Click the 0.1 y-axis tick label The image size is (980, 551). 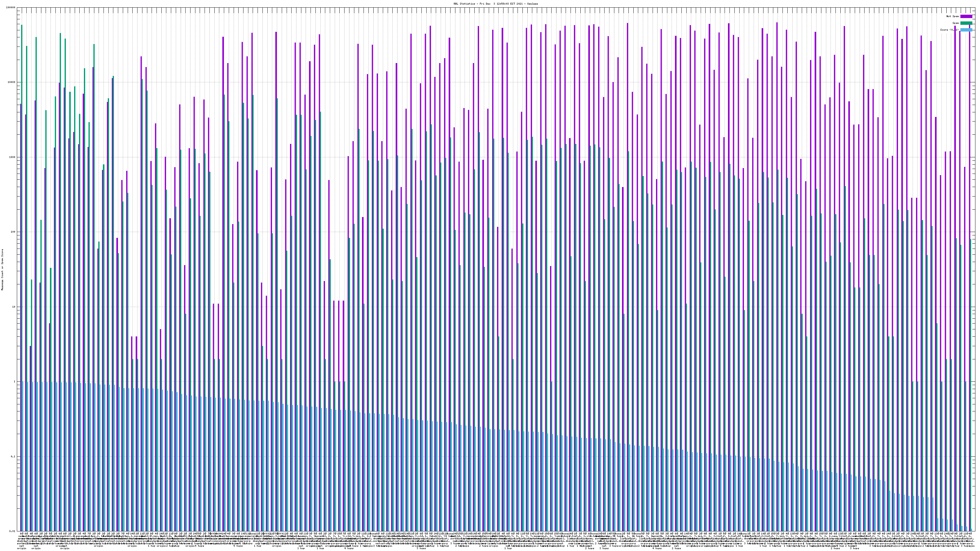pos(13,457)
